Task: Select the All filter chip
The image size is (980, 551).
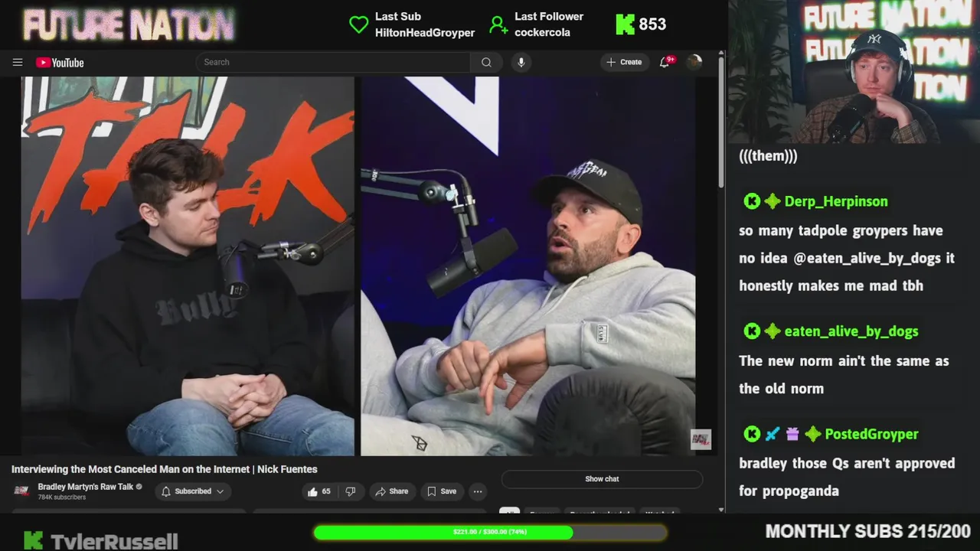Action: pyautogui.click(x=509, y=511)
